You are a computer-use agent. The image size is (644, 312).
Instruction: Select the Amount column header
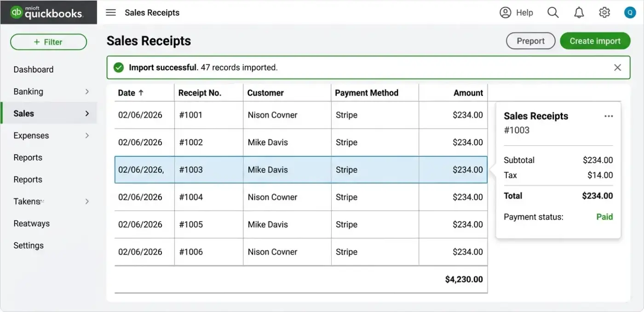pyautogui.click(x=468, y=93)
